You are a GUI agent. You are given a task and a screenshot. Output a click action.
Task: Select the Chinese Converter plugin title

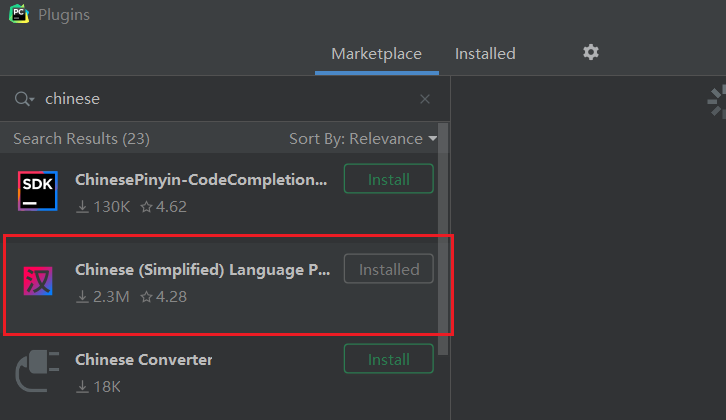pos(144,359)
